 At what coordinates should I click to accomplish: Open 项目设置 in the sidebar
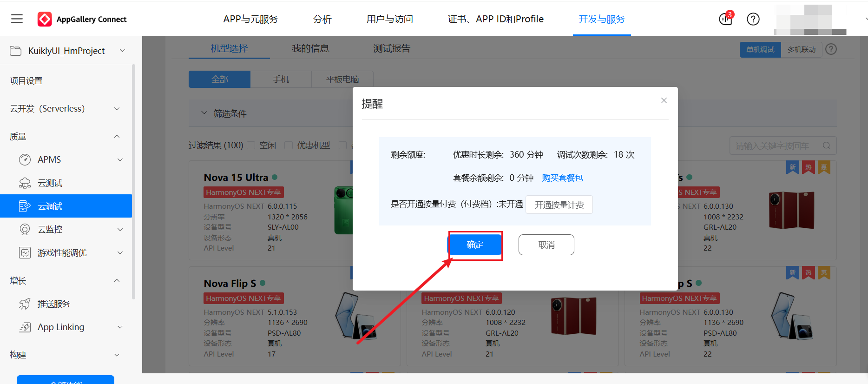click(26, 80)
